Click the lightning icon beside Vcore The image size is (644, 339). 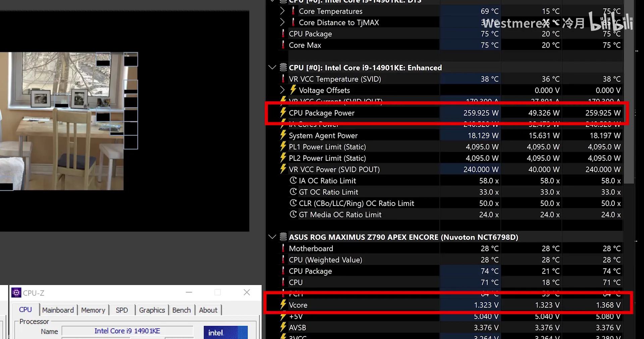[x=283, y=304]
